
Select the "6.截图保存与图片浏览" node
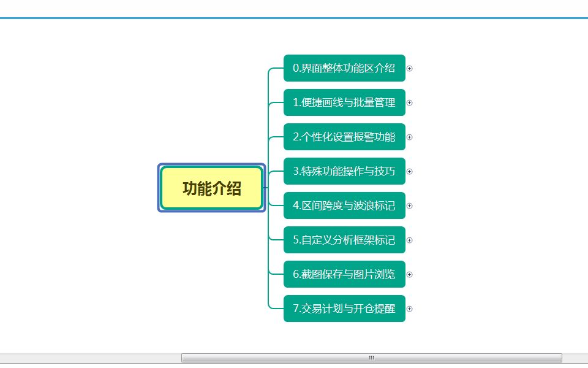point(345,275)
